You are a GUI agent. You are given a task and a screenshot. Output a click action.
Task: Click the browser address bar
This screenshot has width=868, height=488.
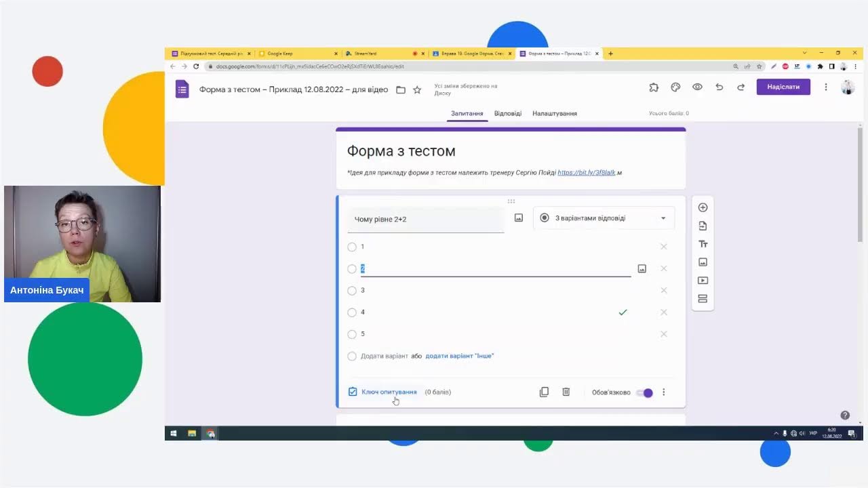tap(468, 66)
